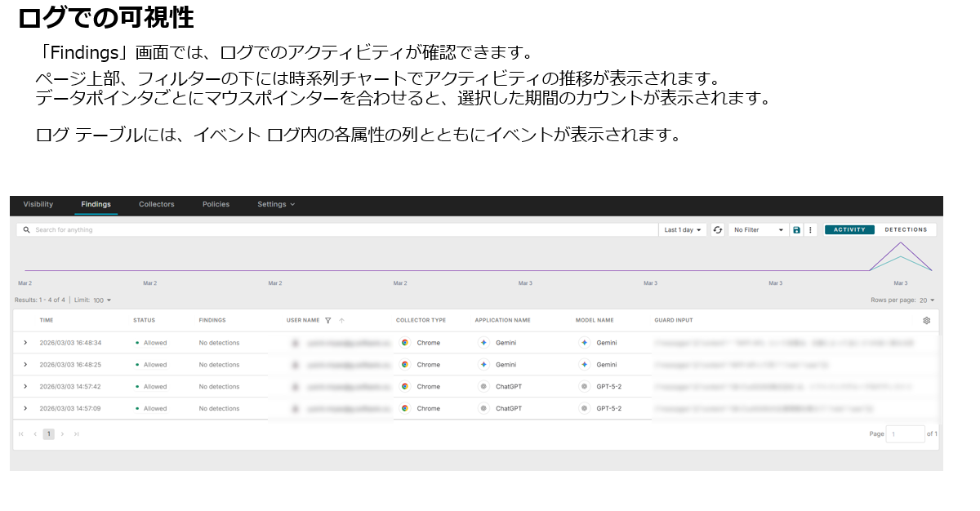This screenshot has width=980, height=511.
Task: Click the ChatGPT application icon in third row
Action: coord(483,387)
